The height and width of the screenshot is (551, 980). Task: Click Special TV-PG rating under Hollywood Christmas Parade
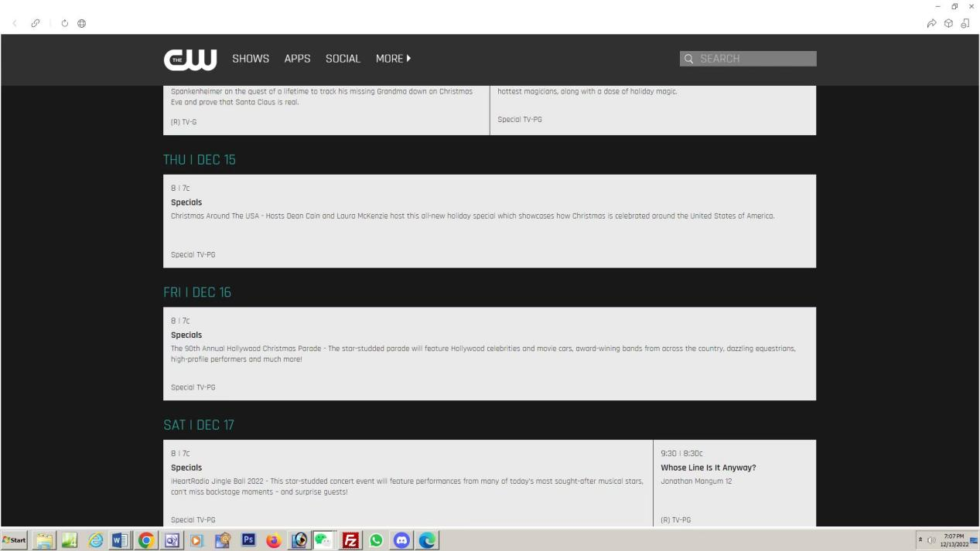[x=193, y=387]
